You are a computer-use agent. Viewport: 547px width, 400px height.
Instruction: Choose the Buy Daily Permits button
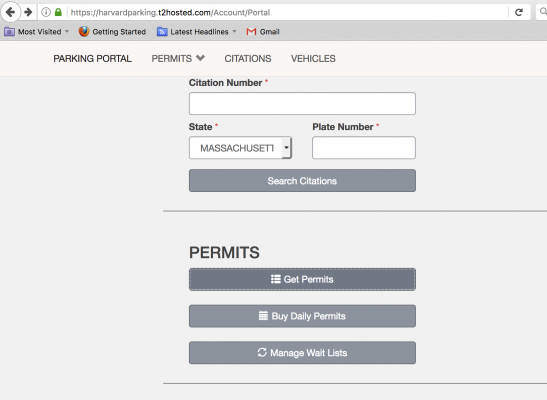pyautogui.click(x=302, y=316)
